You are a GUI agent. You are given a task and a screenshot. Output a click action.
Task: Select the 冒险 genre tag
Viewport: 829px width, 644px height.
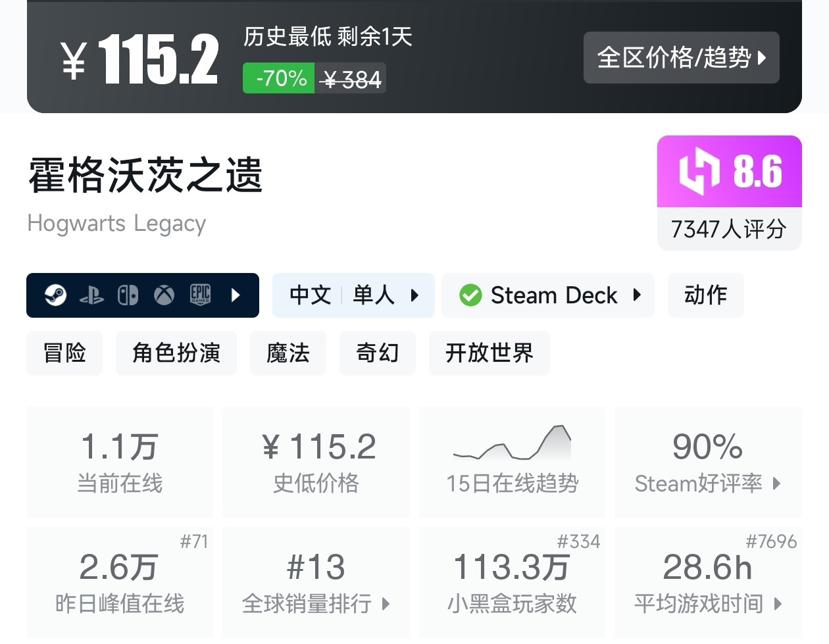pyautogui.click(x=64, y=353)
